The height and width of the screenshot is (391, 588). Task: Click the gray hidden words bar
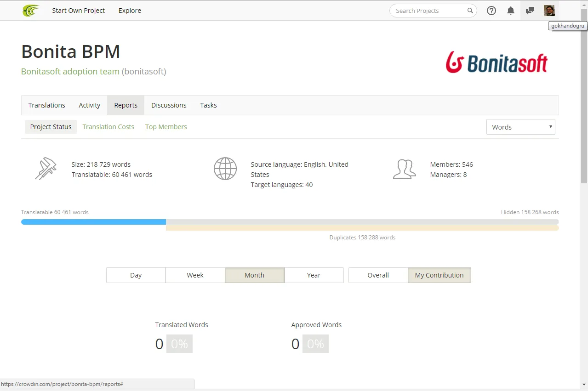(362, 222)
